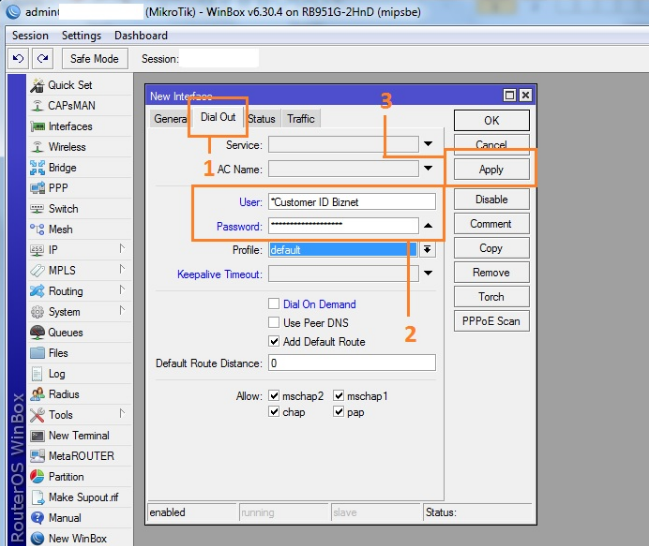This screenshot has height=546, width=649.
Task: Click the Remove button
Action: click(492, 272)
